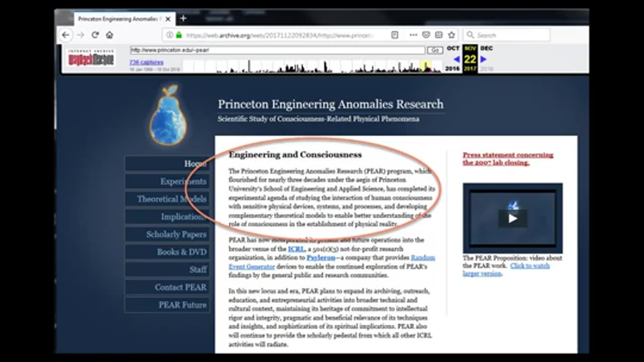Close the Princeton Engineering Anomalies tab
The image size is (644, 362).
pyautogui.click(x=168, y=19)
